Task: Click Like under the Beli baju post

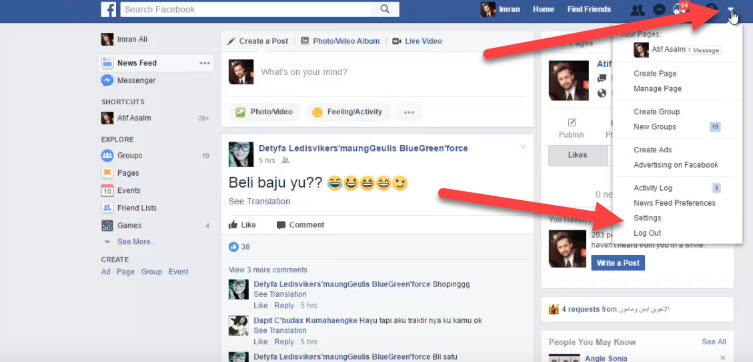Action: point(243,225)
